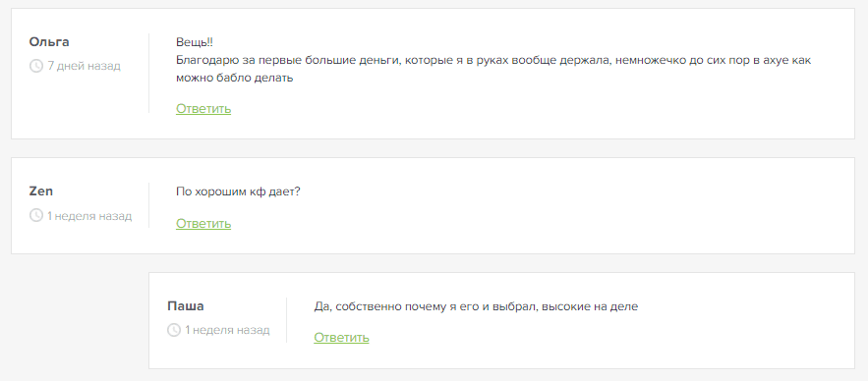Click the clock icon beside Ольга's timestamp

tap(36, 67)
